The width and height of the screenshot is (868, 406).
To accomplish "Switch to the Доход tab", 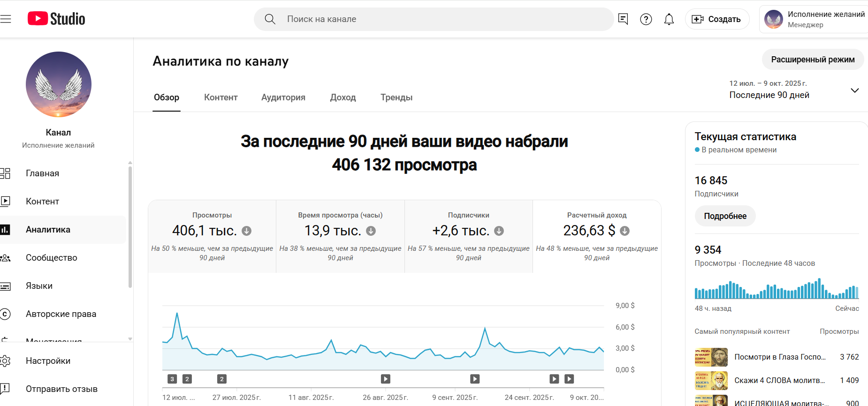I will pyautogui.click(x=343, y=98).
